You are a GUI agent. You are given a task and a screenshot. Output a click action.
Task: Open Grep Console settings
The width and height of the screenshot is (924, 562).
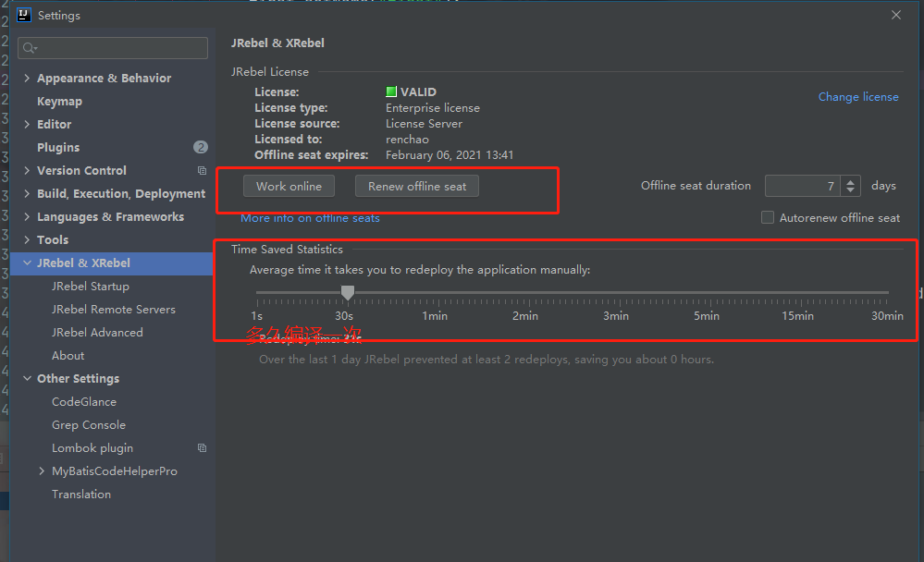89,425
